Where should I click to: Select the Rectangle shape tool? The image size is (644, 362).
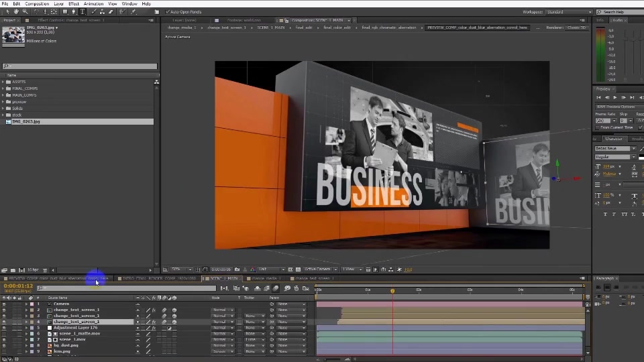[65, 12]
